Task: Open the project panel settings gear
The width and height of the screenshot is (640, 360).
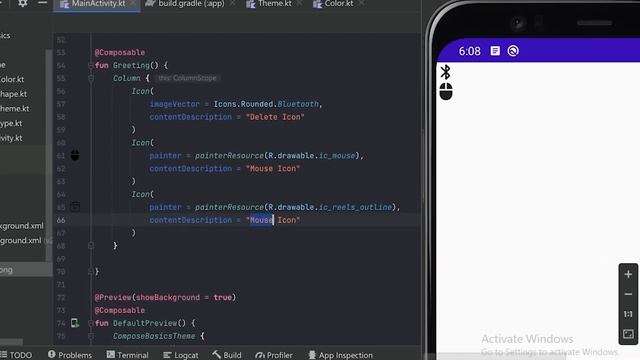Action: 23,3
